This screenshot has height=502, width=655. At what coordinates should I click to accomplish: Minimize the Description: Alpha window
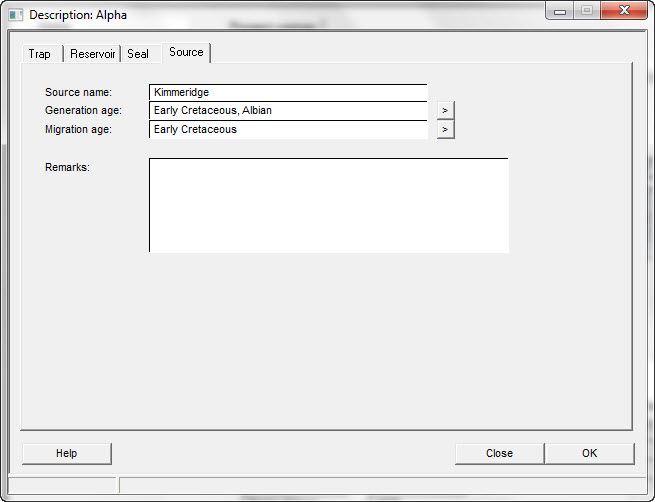click(560, 12)
